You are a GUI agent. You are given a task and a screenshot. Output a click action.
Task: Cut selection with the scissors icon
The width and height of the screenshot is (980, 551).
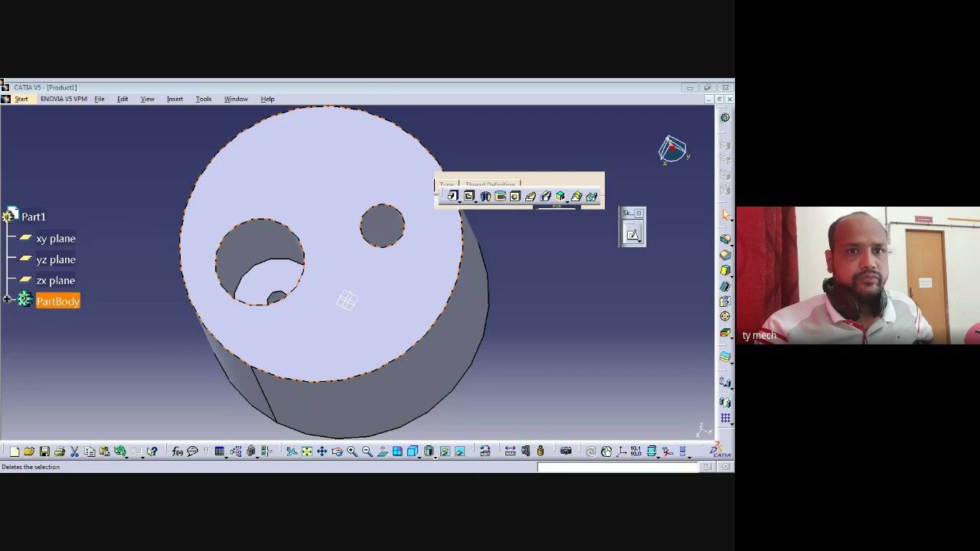click(x=74, y=452)
